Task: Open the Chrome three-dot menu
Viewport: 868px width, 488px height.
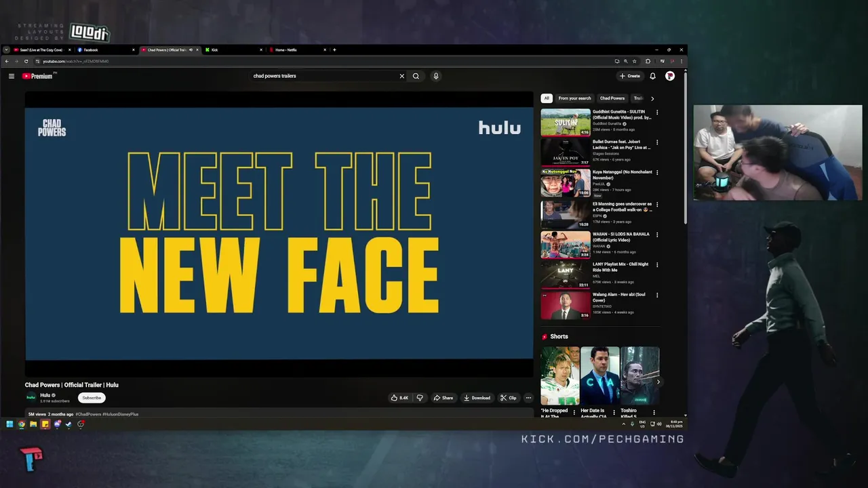Action: (x=682, y=61)
